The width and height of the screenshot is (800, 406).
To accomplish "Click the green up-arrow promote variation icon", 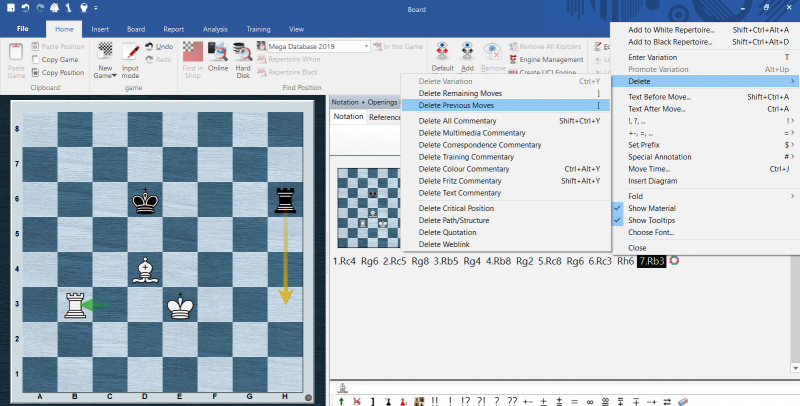I will 341,401.
